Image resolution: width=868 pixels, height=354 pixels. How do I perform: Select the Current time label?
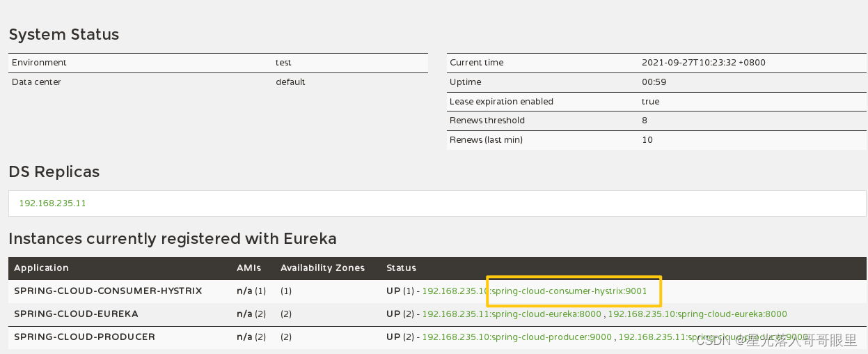(477, 63)
